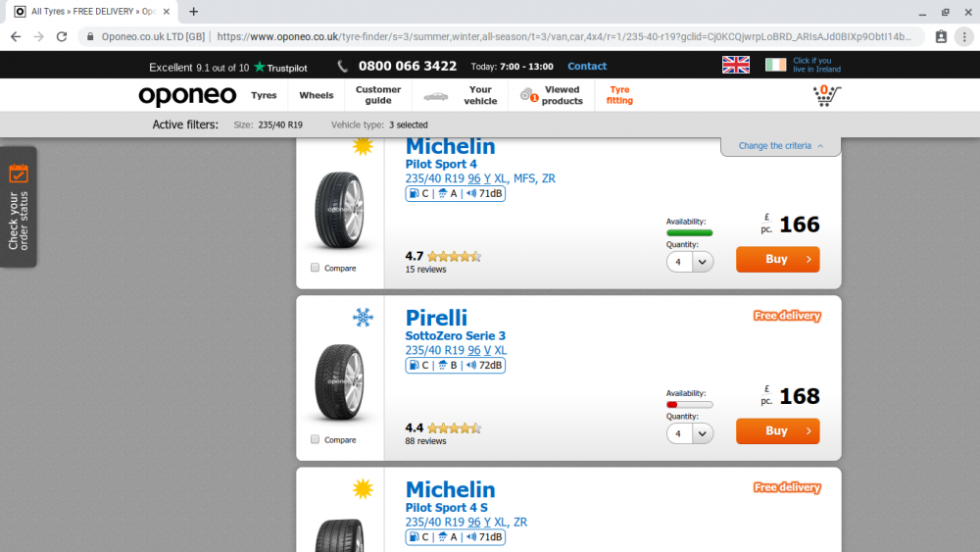
Task: Open the Contact link
Action: (x=587, y=67)
